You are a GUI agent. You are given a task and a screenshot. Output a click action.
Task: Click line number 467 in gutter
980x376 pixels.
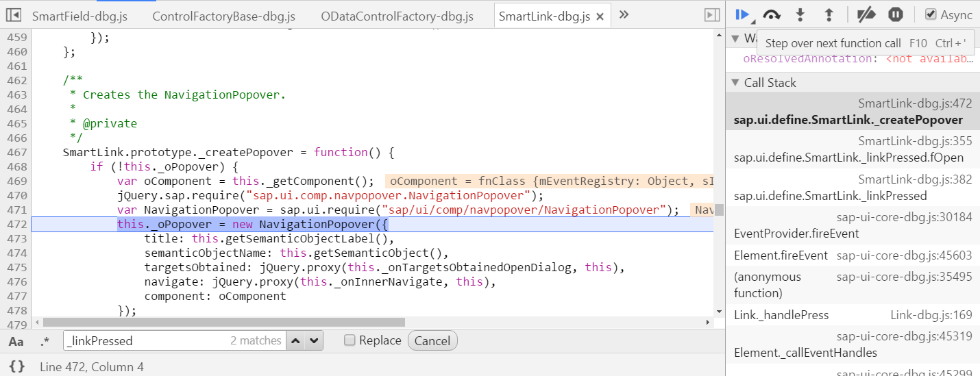18,152
